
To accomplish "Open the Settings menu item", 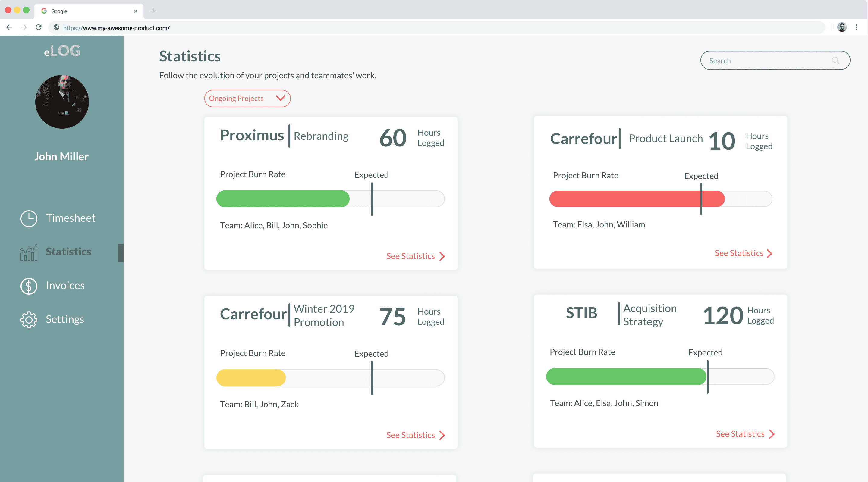I will (52, 320).
